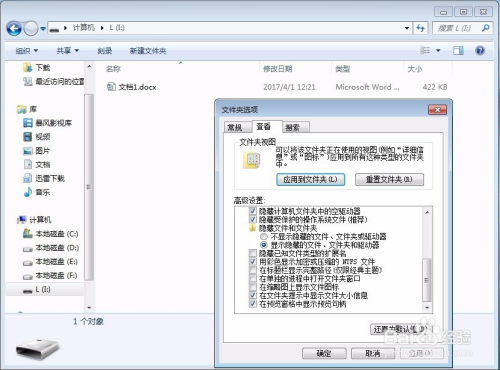This screenshot has width=500, height=370.
Task: Sort by the 名称 column header
Action: coord(113,69)
